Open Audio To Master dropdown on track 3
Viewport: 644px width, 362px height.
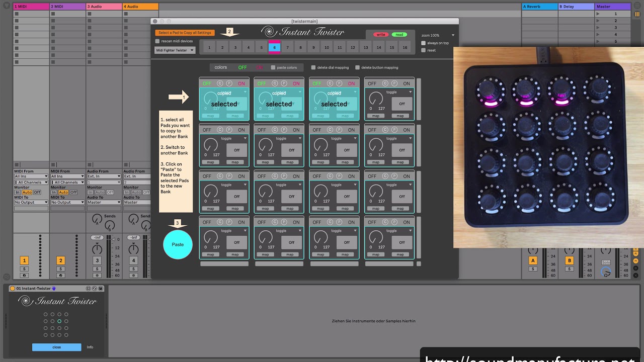point(104,202)
